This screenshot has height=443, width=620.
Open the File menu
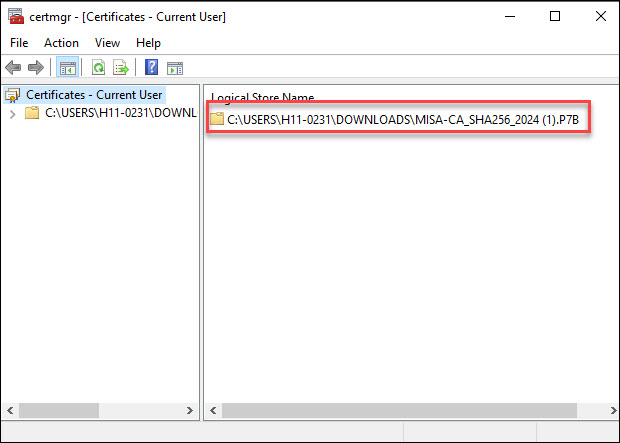pos(19,43)
